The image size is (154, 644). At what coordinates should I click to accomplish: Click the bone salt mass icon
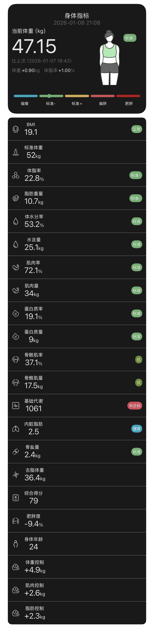pos(16,452)
